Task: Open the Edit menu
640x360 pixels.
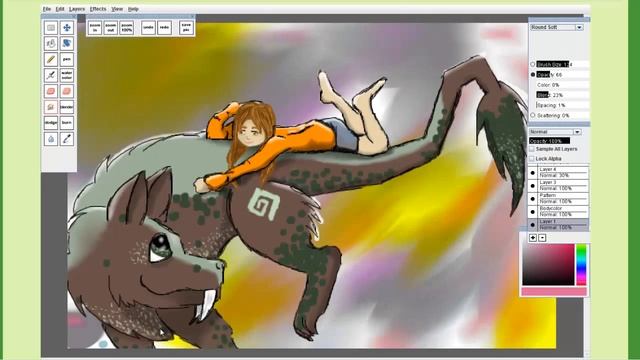Action: coord(60,9)
